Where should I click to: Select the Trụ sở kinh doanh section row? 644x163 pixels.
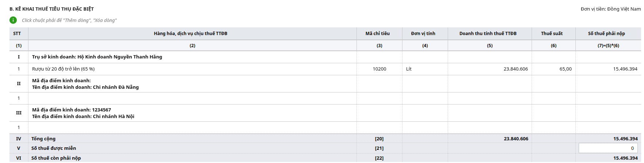click(x=97, y=57)
